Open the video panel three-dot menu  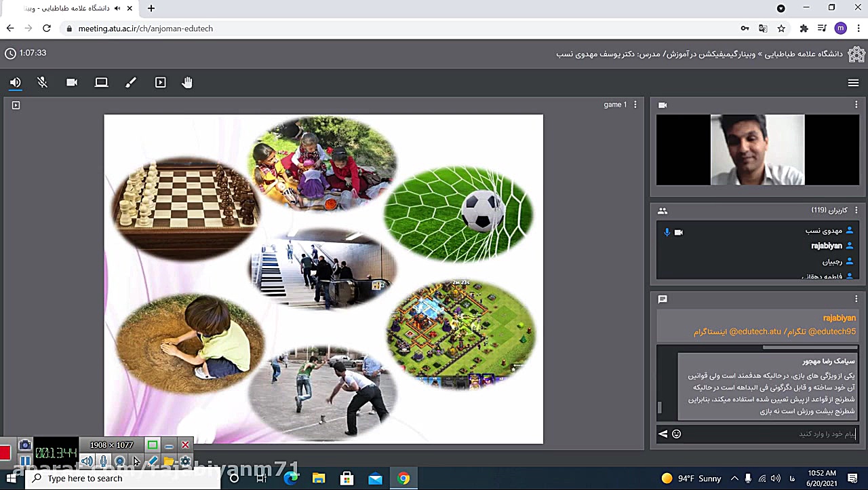(856, 105)
